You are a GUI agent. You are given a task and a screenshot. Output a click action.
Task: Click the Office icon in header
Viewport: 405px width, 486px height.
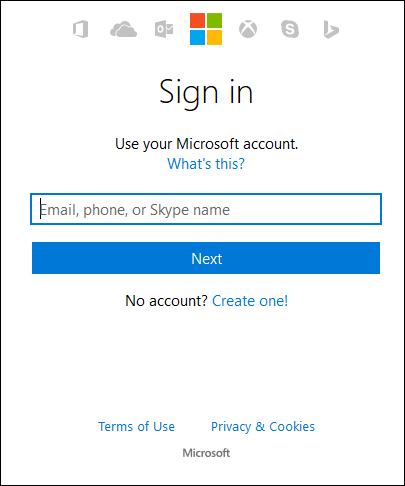click(x=81, y=29)
